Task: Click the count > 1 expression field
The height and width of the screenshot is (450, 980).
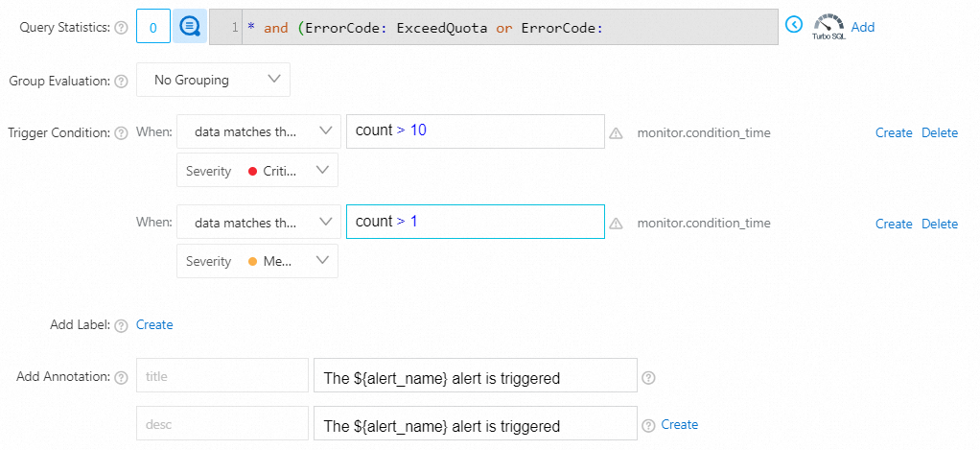Action: [475, 222]
